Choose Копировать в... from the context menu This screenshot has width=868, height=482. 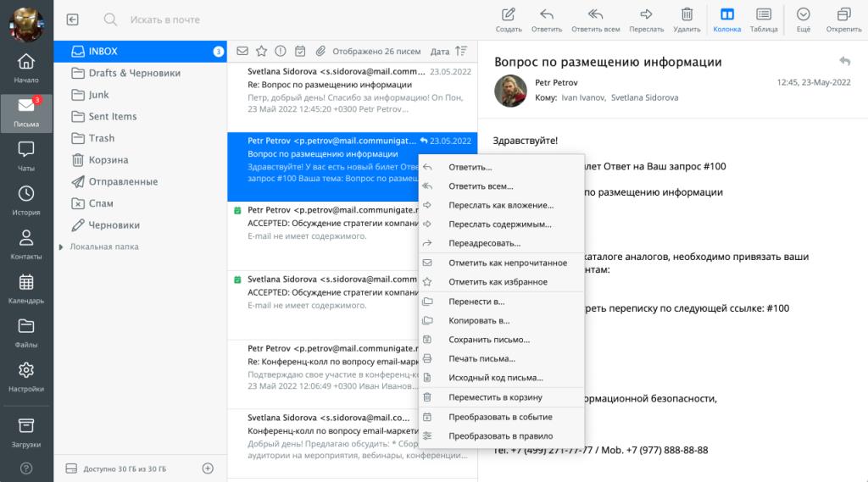(x=502, y=320)
